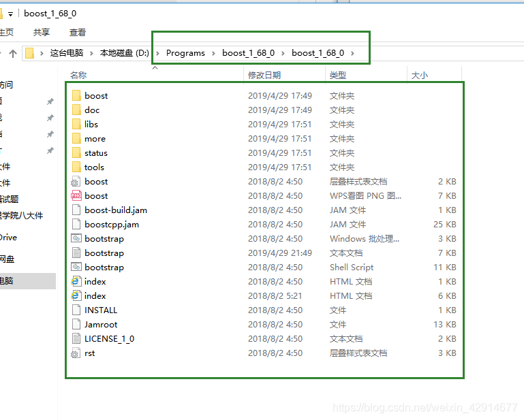Image resolution: width=524 pixels, height=420 pixels.
Task: Select the bootstrap Windows batch file icon
Action: click(x=76, y=239)
